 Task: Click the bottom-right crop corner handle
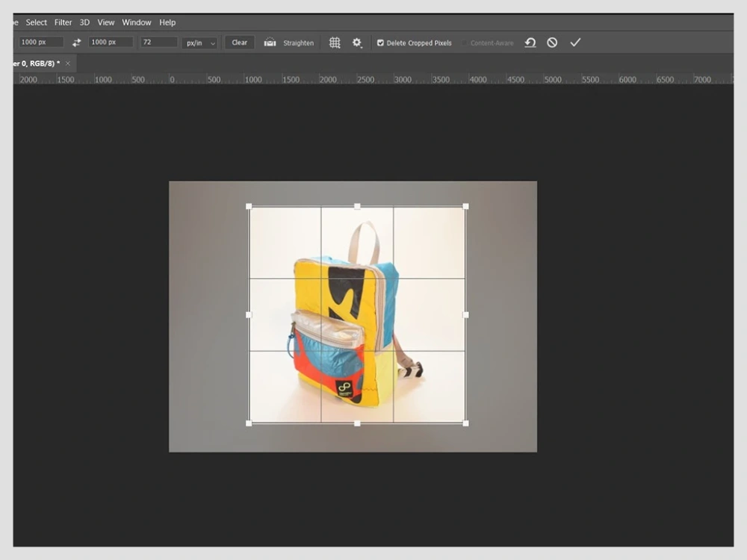coord(465,423)
